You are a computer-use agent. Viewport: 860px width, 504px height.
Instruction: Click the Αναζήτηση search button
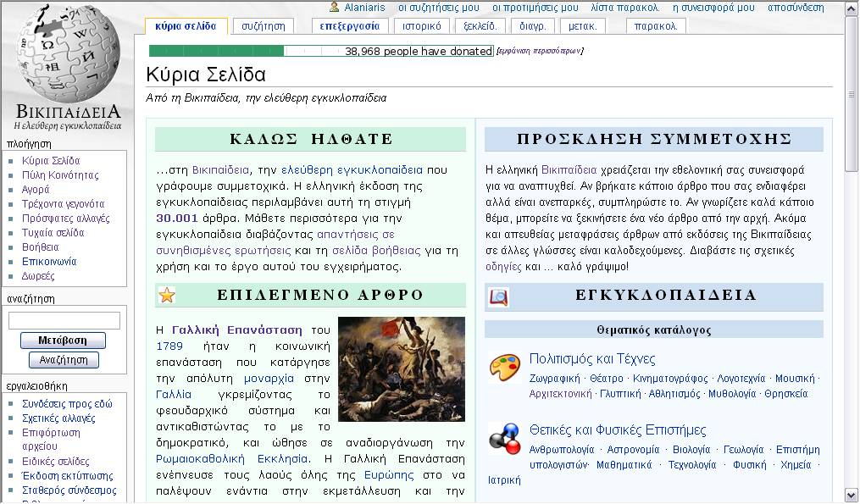click(64, 360)
